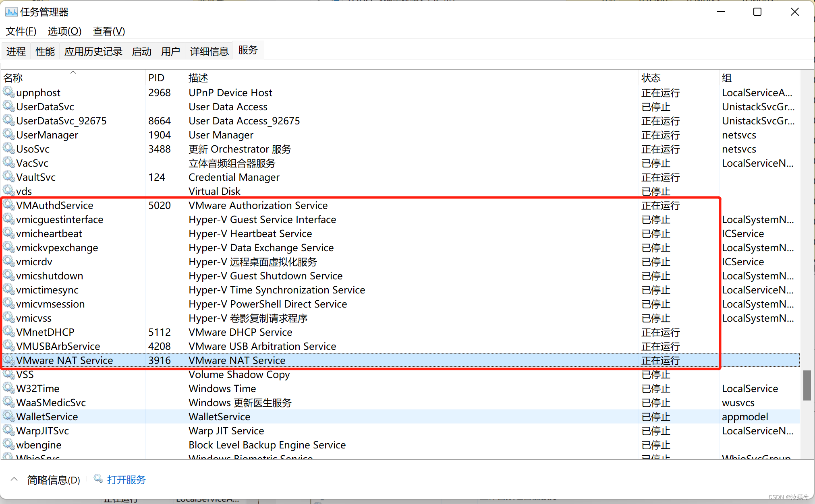Click the gear icon next to VacSvc
Image resolution: width=815 pixels, height=504 pixels.
[x=9, y=163]
